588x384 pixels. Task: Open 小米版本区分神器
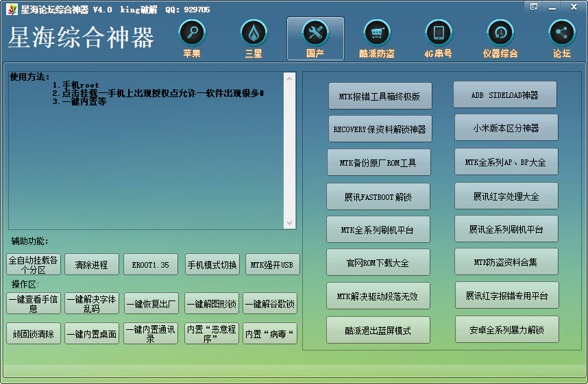pyautogui.click(x=506, y=128)
